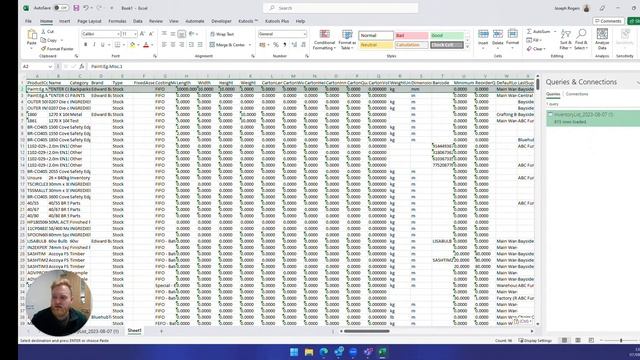
Task: Open File Explorer from taskbar
Action: click(309, 352)
